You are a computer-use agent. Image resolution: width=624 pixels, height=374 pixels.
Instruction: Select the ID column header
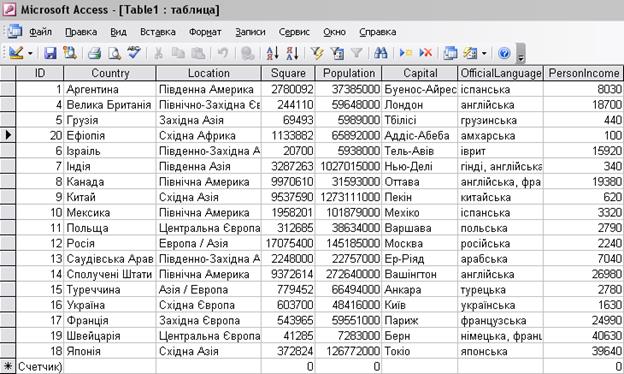coord(40,73)
